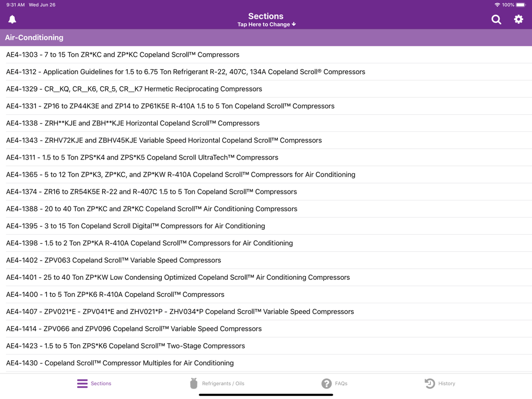Open search with the magnifier icon
The height and width of the screenshot is (399, 532).
(x=496, y=19)
